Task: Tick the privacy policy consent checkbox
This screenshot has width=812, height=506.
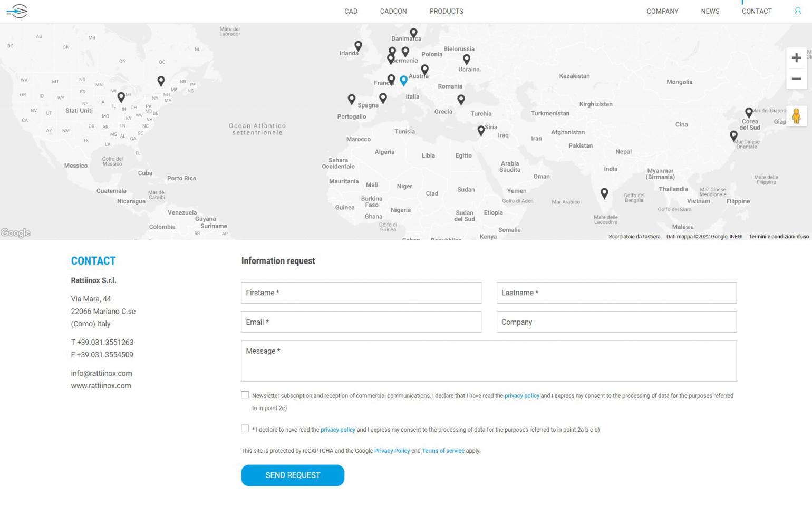Action: (x=245, y=429)
